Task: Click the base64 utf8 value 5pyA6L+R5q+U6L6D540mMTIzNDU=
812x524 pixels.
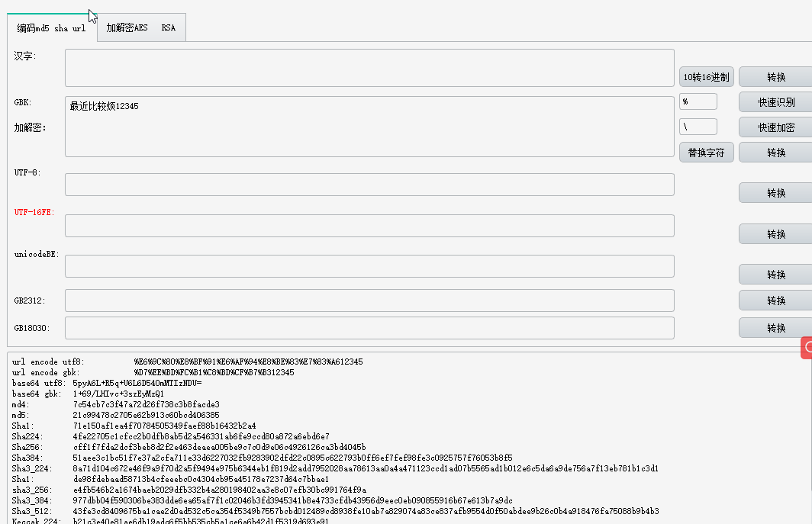Action: [x=137, y=383]
